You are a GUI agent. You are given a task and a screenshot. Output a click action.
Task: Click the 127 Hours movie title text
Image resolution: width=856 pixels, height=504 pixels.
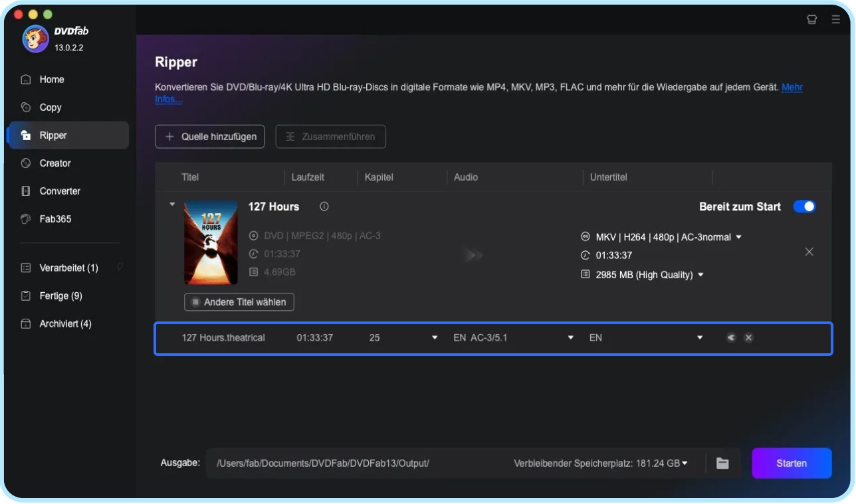pyautogui.click(x=274, y=207)
